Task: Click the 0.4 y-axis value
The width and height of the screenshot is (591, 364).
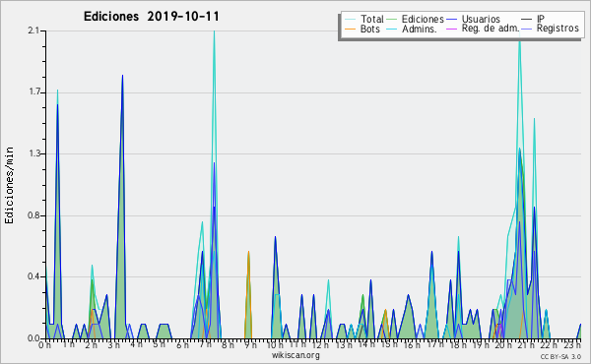Action: tap(33, 276)
